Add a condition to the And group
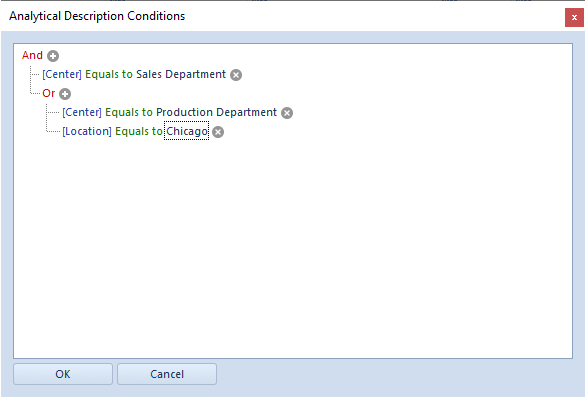The image size is (586, 398). 53,56
